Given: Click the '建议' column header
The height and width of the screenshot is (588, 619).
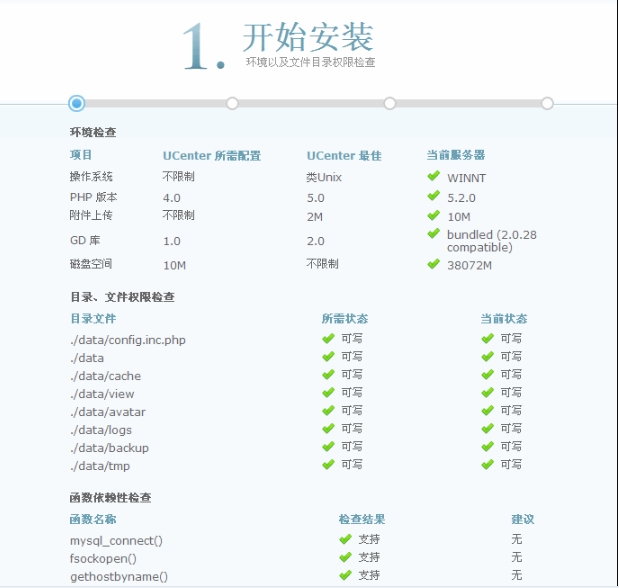Looking at the screenshot, I should click(523, 519).
